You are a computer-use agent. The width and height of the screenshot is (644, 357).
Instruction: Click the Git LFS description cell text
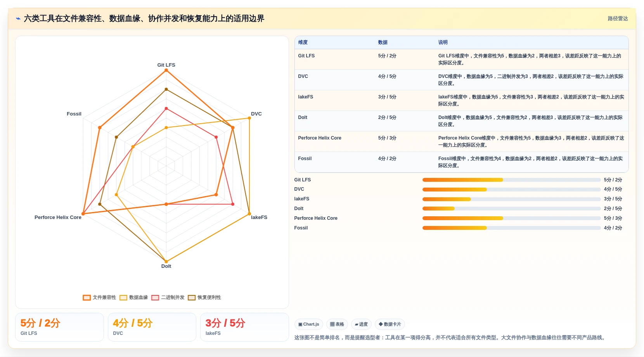(530, 59)
